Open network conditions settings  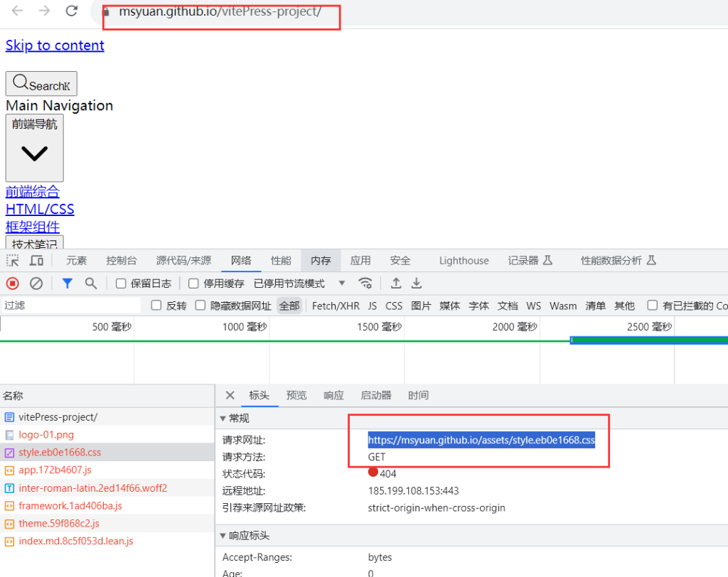(x=366, y=283)
